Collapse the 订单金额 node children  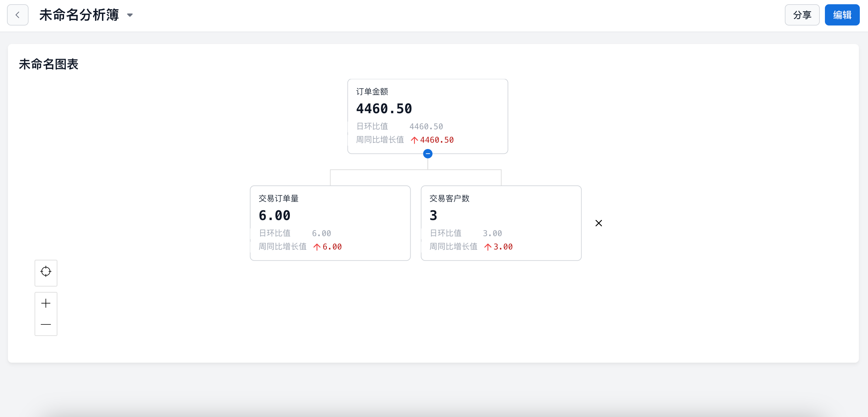coord(428,154)
